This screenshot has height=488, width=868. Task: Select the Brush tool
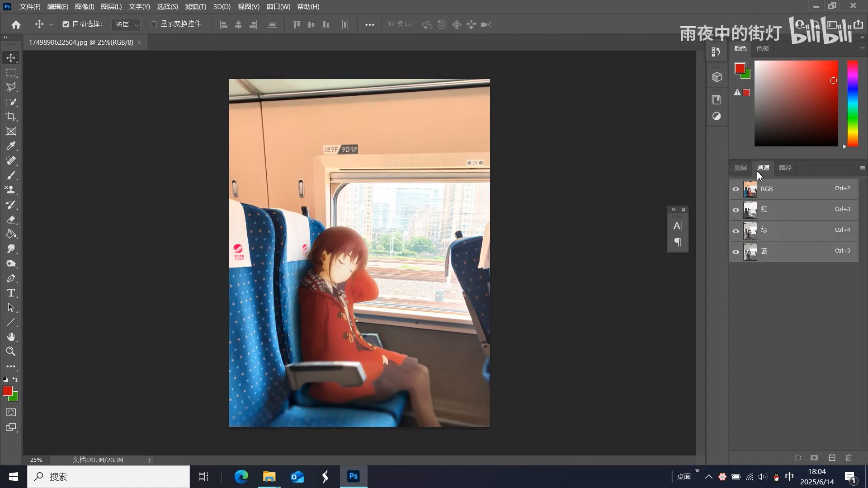coord(11,175)
